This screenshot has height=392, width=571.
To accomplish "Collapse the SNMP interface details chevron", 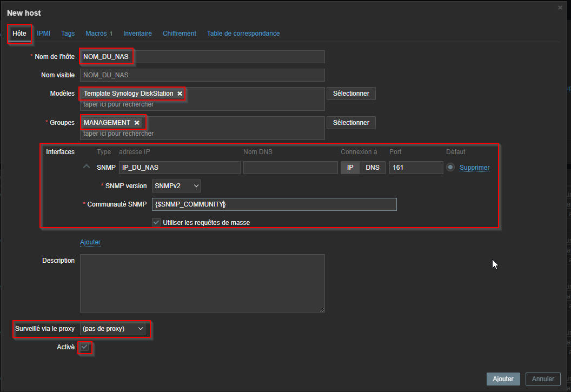I will (x=86, y=166).
